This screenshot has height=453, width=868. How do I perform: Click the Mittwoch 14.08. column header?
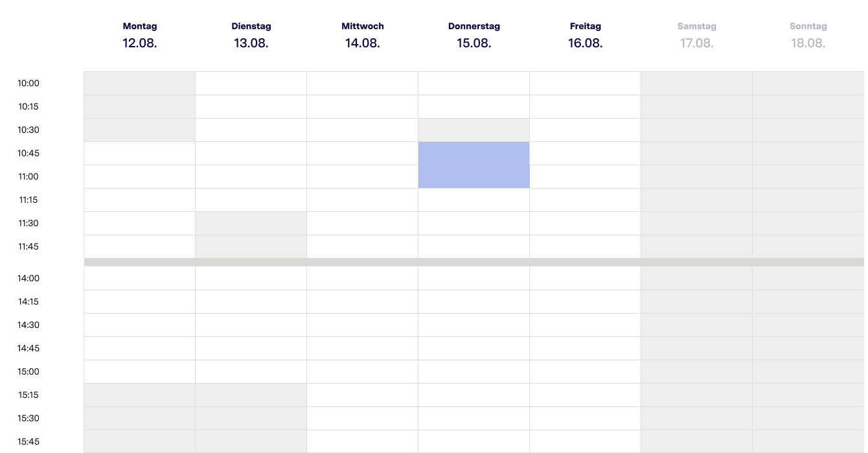363,35
